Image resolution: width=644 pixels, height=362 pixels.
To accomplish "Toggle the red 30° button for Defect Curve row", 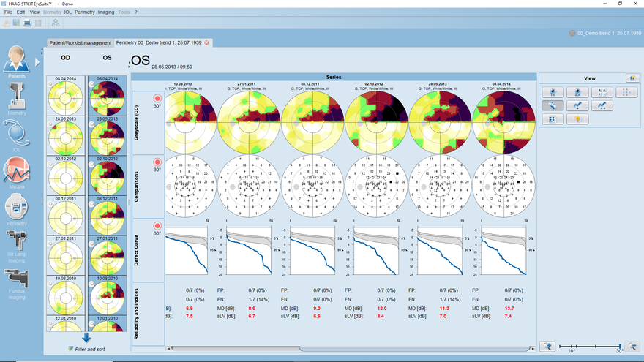I will (157, 226).
